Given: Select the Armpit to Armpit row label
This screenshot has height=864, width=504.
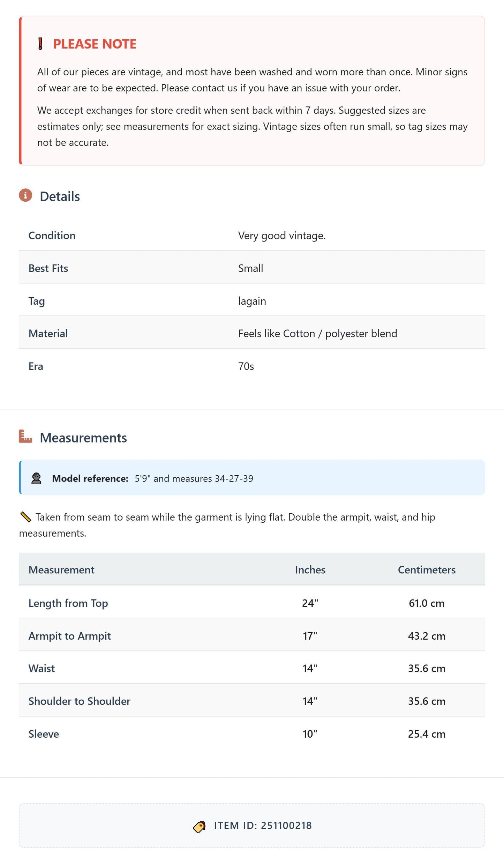Looking at the screenshot, I should click(x=70, y=636).
